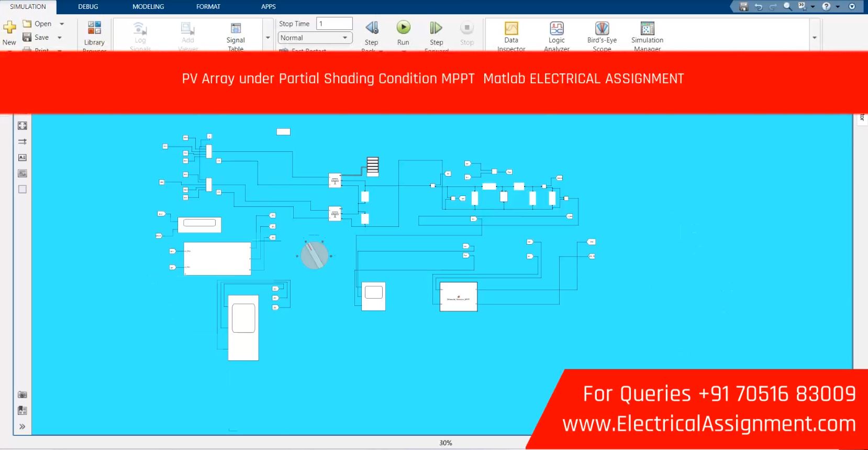The image size is (868, 450).
Task: Select the Image tool in left palette
Action: 22,173
